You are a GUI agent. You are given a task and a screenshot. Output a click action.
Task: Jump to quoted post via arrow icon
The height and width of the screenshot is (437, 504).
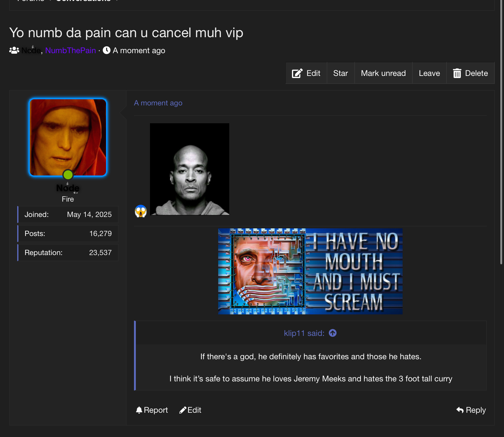(333, 333)
